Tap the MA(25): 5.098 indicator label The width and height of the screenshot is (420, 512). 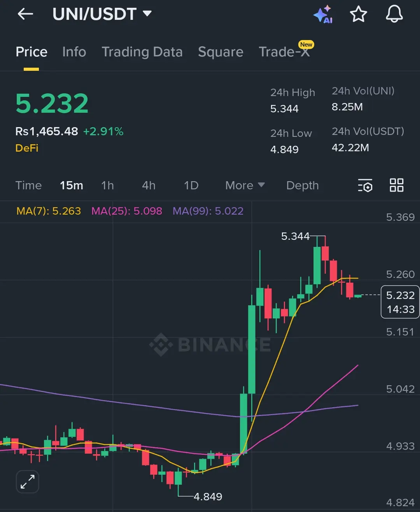pos(127,211)
